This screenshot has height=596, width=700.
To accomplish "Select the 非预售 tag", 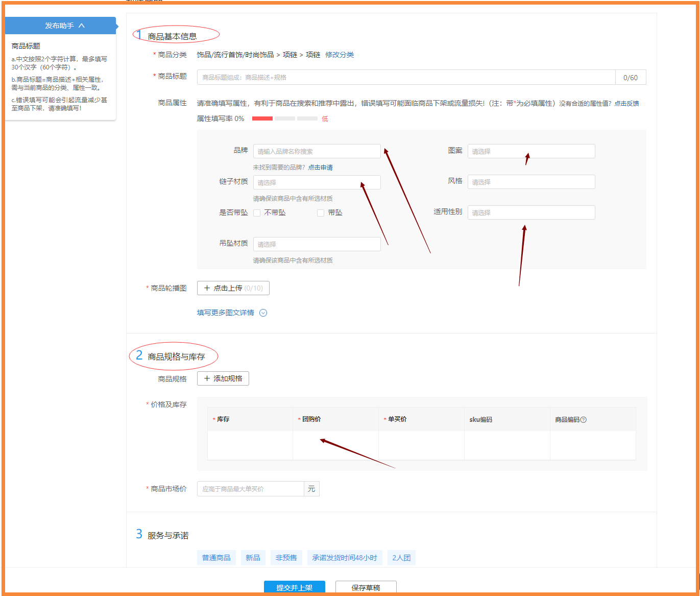I will point(286,558).
